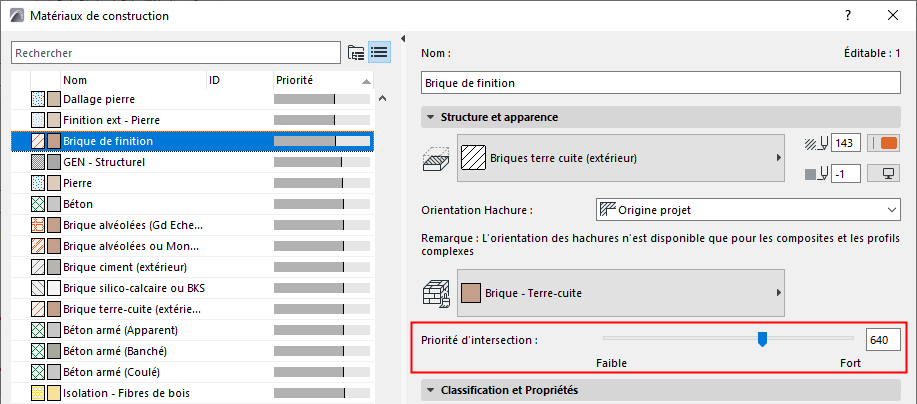Click the Isolation - Fibres de bois fill icon

coord(38,391)
